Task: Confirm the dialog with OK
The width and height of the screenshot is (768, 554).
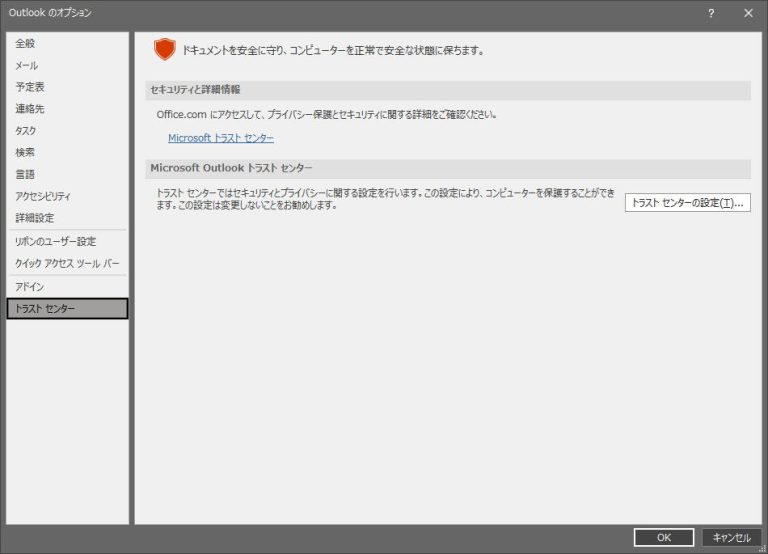Action: click(664, 537)
